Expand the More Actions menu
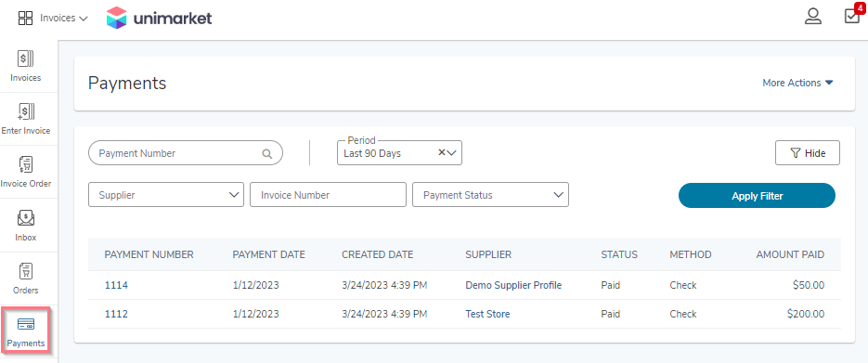 point(797,83)
